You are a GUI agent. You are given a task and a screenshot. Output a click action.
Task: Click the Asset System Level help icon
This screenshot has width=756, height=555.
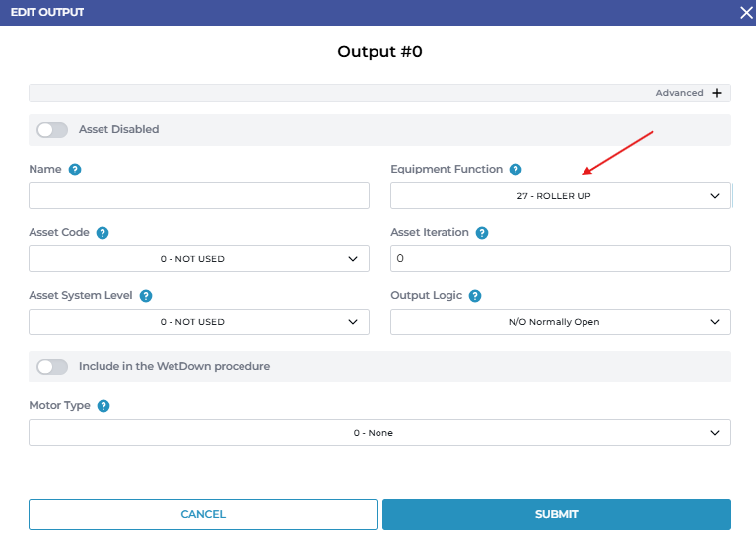146,296
